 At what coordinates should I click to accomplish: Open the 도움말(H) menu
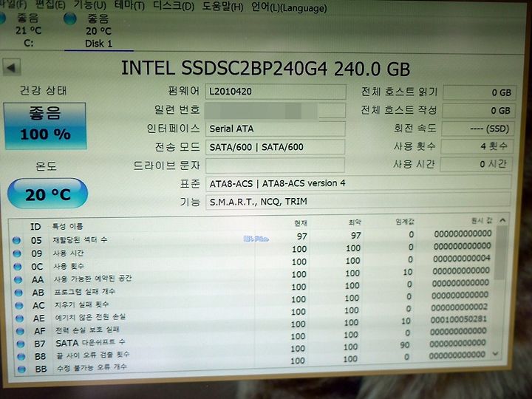(x=222, y=7)
